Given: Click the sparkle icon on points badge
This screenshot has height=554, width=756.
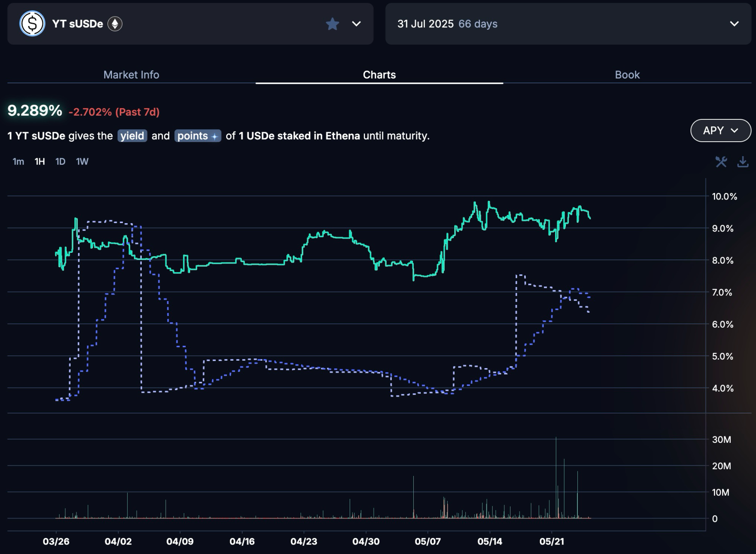Looking at the screenshot, I should [x=215, y=136].
